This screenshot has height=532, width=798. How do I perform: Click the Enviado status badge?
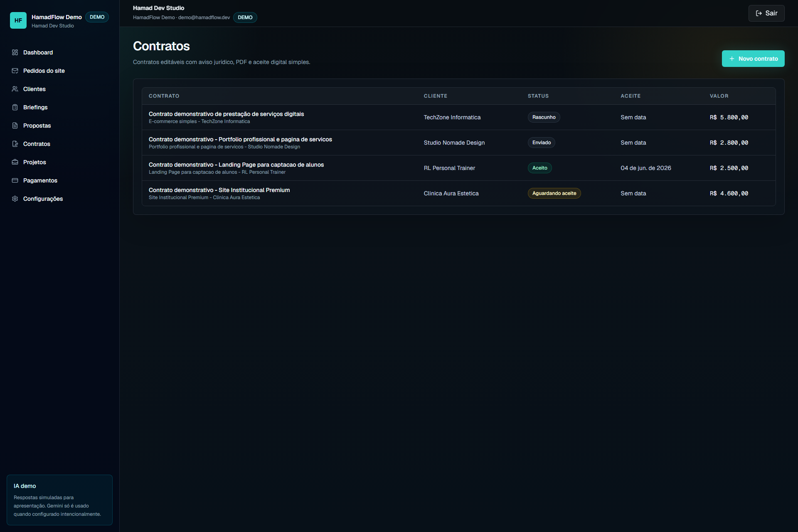(x=541, y=143)
